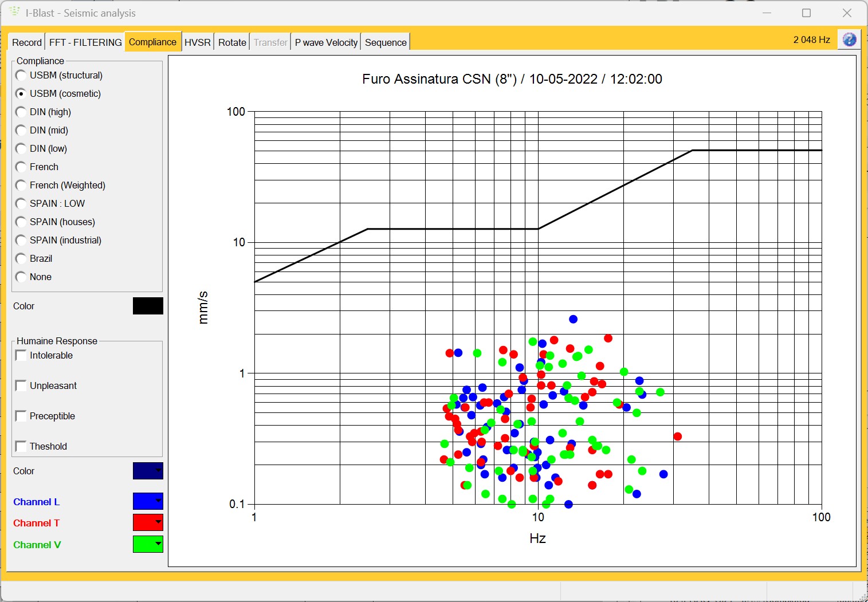Click the chart title Furo Assinatura CSN
868x602 pixels.
coord(512,79)
